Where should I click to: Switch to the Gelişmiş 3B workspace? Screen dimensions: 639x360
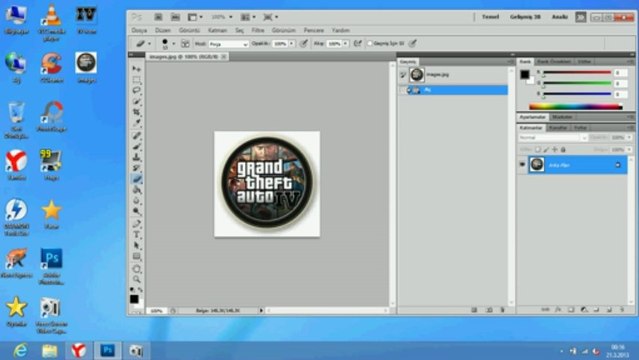(525, 17)
